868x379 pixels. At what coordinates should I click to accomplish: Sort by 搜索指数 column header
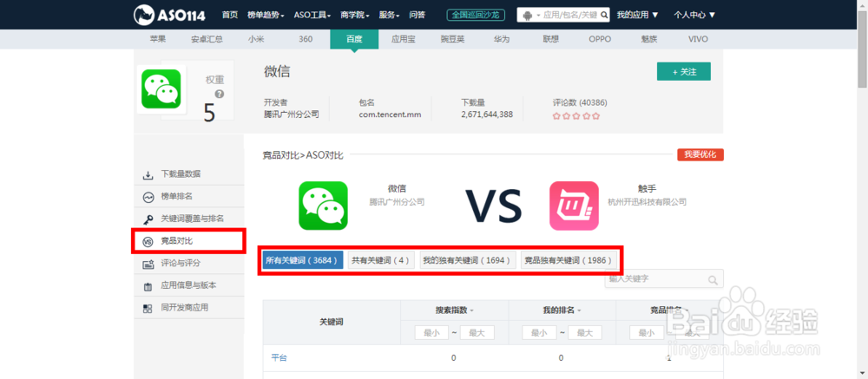(x=455, y=310)
